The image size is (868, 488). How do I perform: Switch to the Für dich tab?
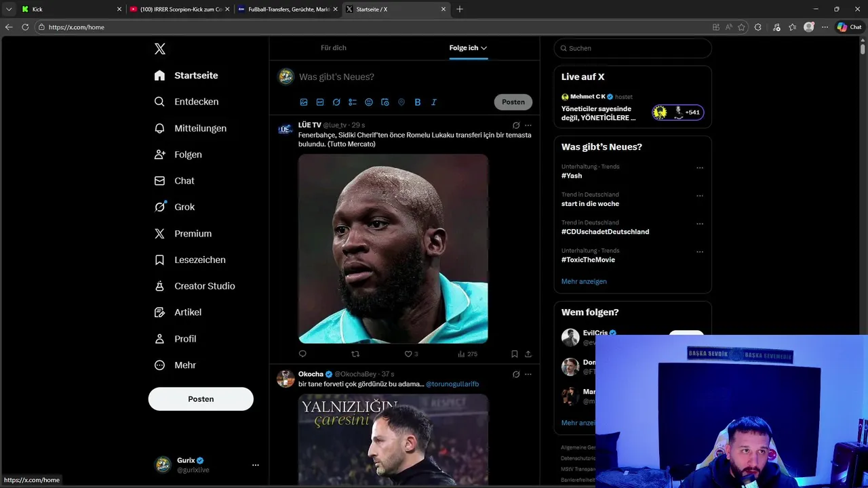point(334,48)
